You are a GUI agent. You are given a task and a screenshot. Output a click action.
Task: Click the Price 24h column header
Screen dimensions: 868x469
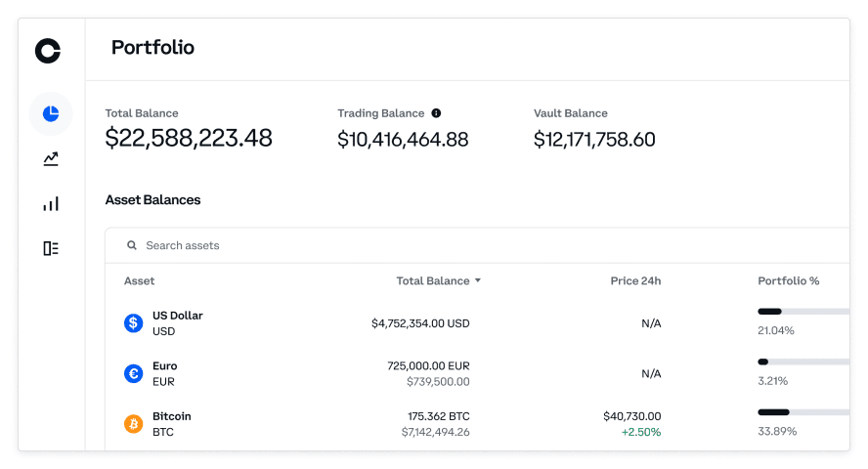(635, 281)
